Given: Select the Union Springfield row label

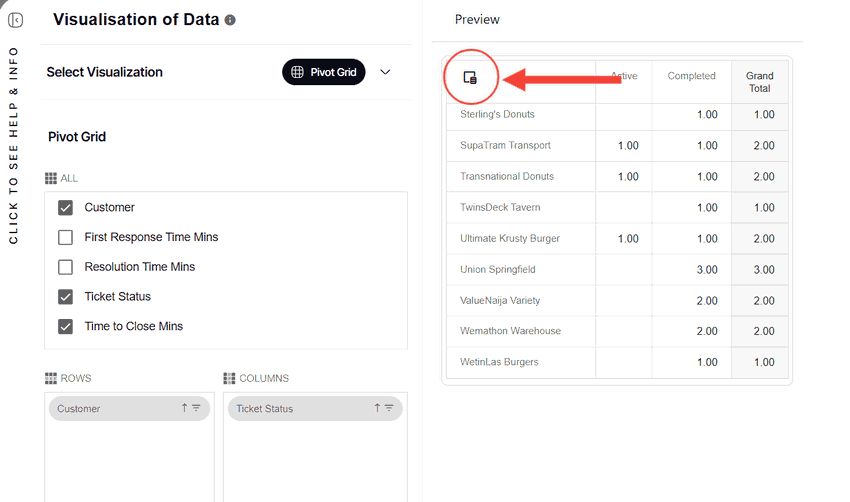Looking at the screenshot, I should [498, 269].
